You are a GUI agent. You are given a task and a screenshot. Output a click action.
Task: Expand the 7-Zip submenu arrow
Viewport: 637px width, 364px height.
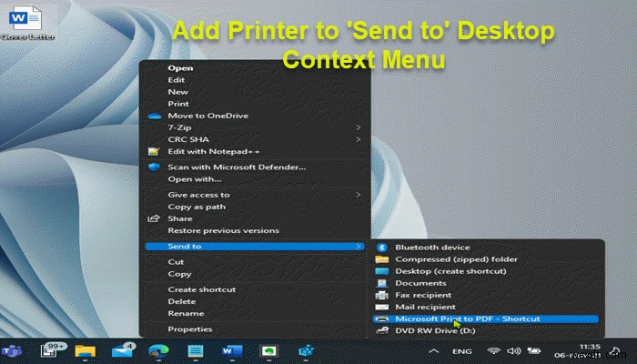[x=358, y=127]
